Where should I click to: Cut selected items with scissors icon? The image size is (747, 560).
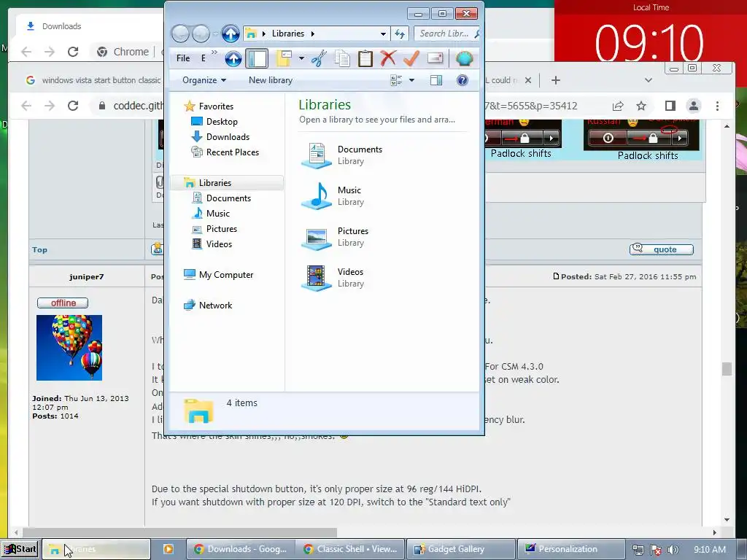tap(319, 58)
